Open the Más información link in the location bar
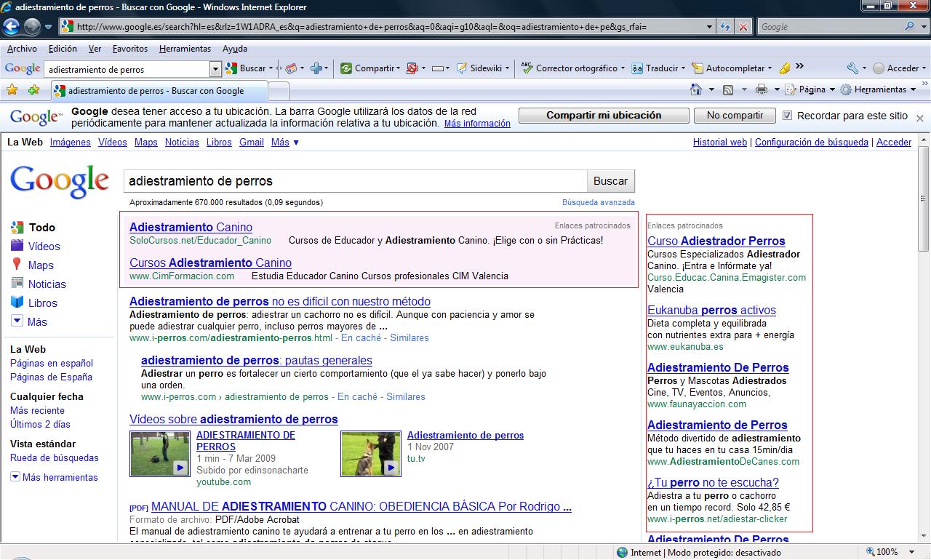931x560 pixels. (477, 124)
